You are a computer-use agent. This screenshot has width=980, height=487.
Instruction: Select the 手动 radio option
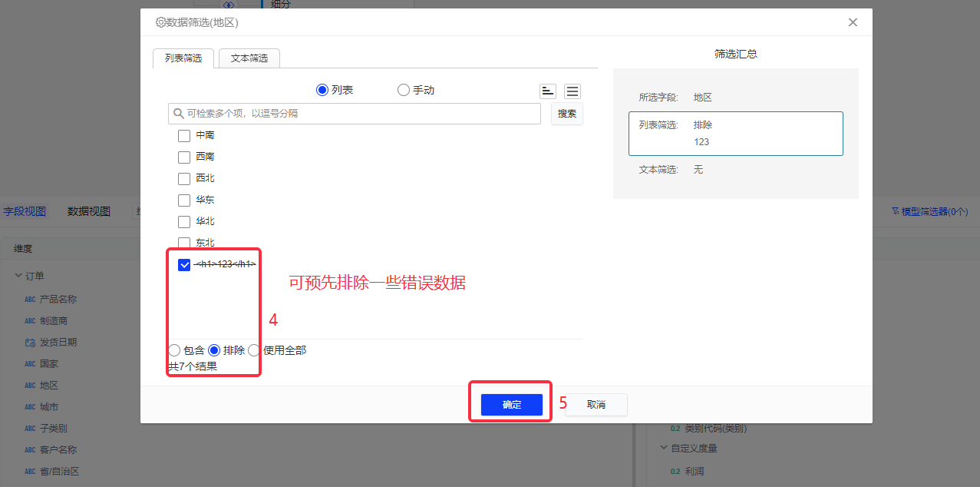[x=404, y=91]
